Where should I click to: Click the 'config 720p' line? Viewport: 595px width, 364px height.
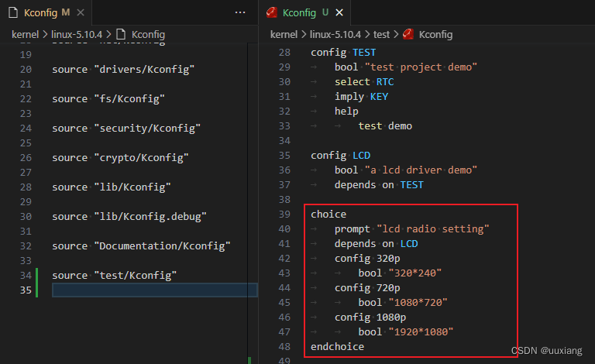point(367,288)
